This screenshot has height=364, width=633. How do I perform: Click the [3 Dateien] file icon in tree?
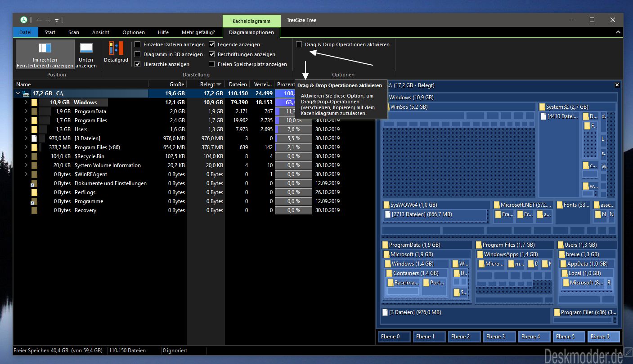coord(34,138)
